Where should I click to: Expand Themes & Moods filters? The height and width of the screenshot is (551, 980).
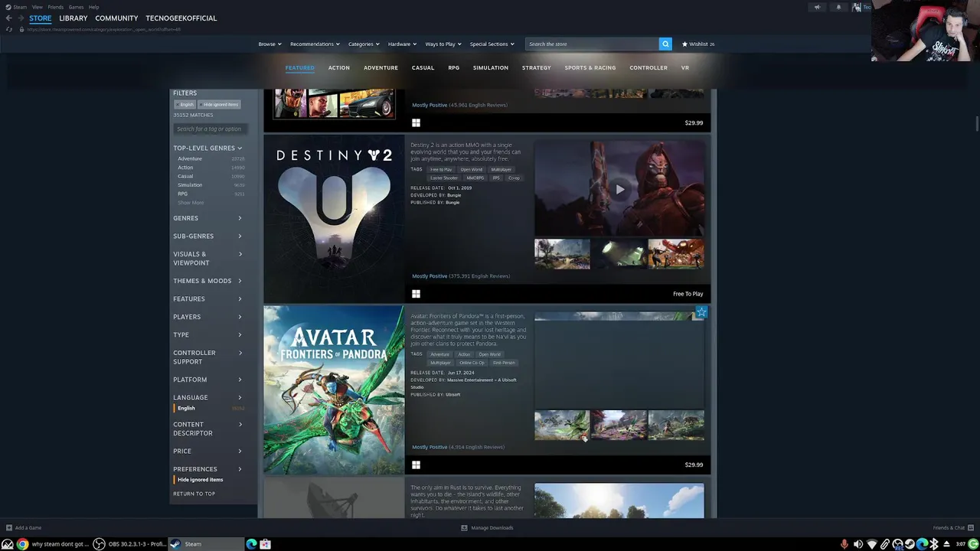click(x=207, y=281)
